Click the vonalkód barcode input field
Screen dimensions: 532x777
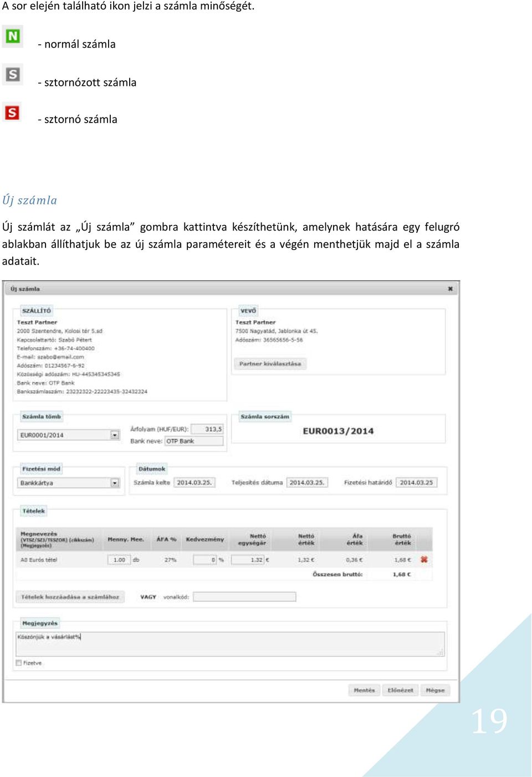[244, 597]
